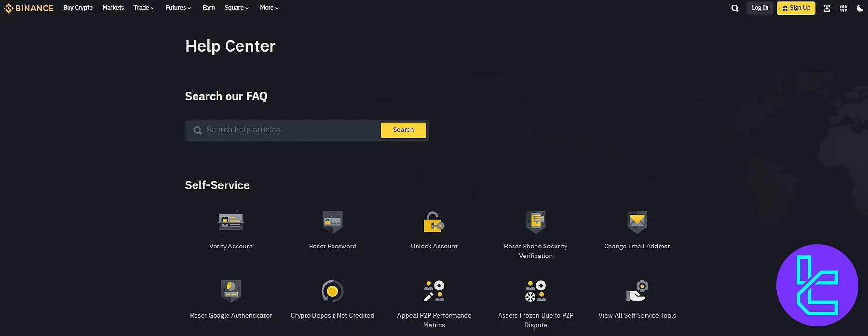Open View All Self Service Tools icon
The image size is (868, 336).
637,291
